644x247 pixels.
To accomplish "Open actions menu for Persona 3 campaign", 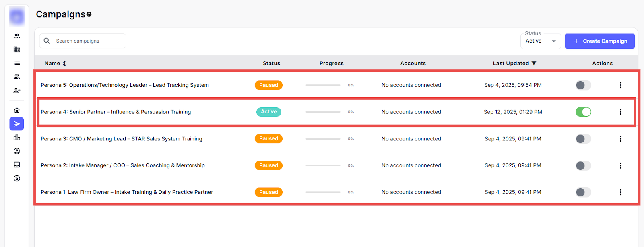I will (x=620, y=139).
